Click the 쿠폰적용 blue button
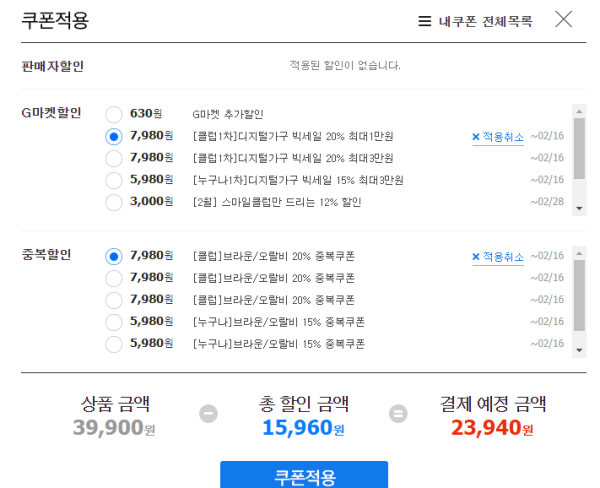 (x=304, y=475)
